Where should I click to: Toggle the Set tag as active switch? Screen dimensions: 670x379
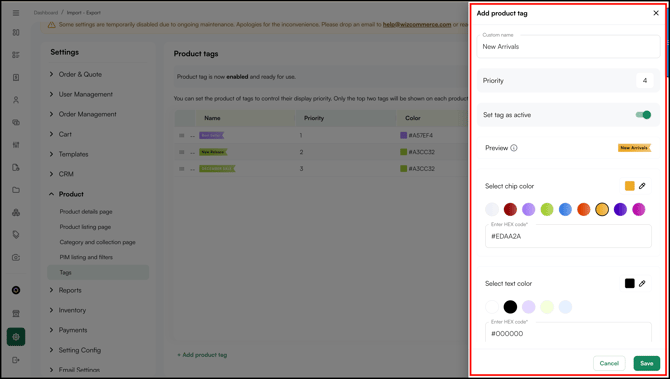(643, 115)
